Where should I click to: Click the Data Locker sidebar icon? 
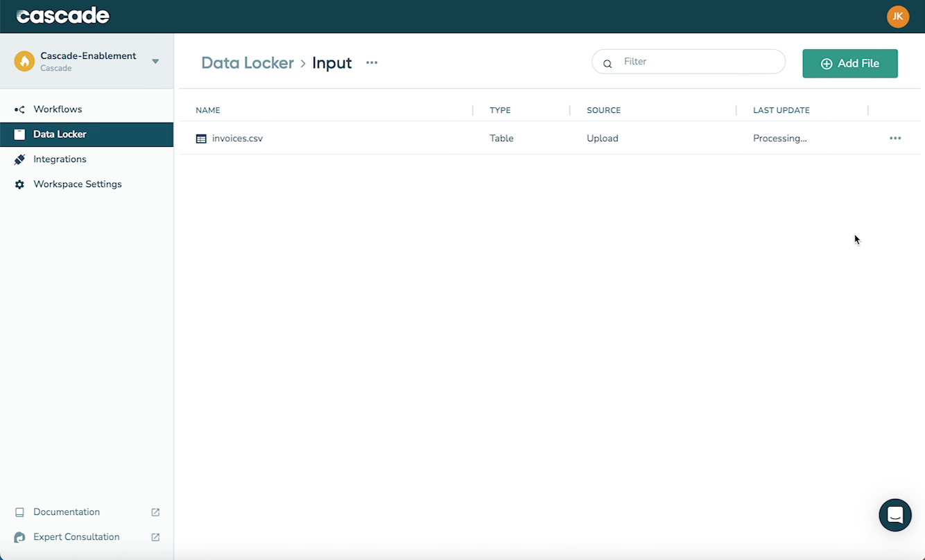19,134
